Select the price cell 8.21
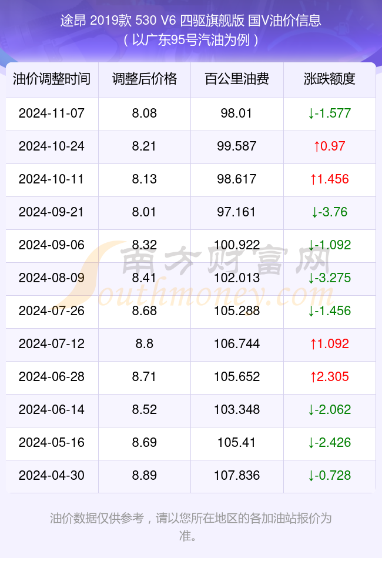Viewport: 382px width, 588px height. pos(145,146)
